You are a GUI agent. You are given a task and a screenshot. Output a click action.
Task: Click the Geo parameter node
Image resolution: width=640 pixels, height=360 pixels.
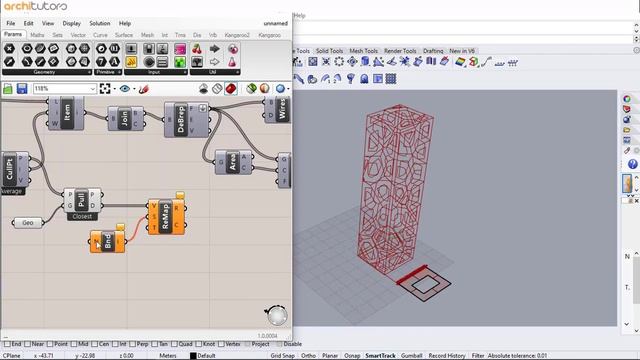28,223
